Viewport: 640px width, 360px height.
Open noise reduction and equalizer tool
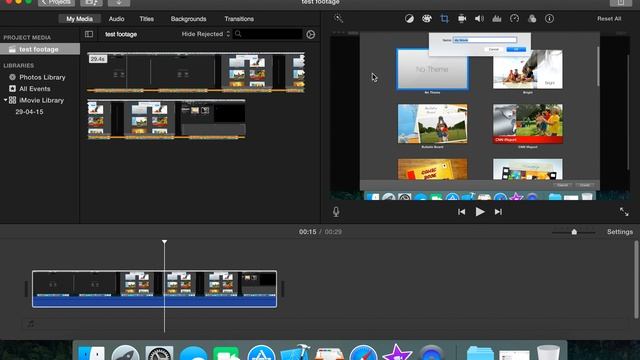pos(497,19)
